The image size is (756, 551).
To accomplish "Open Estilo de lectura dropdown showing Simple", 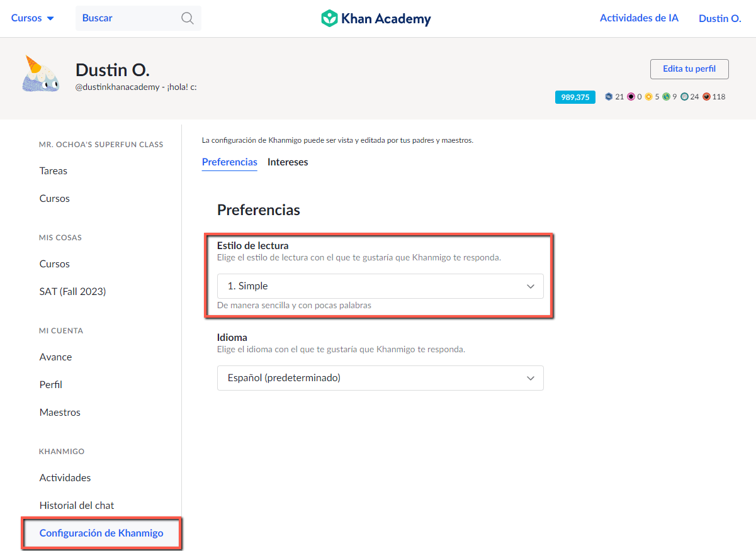I will point(380,286).
